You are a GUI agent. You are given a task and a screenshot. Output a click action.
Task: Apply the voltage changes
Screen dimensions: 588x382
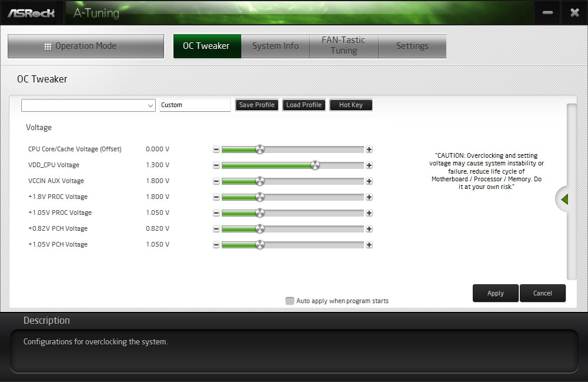[x=495, y=293]
